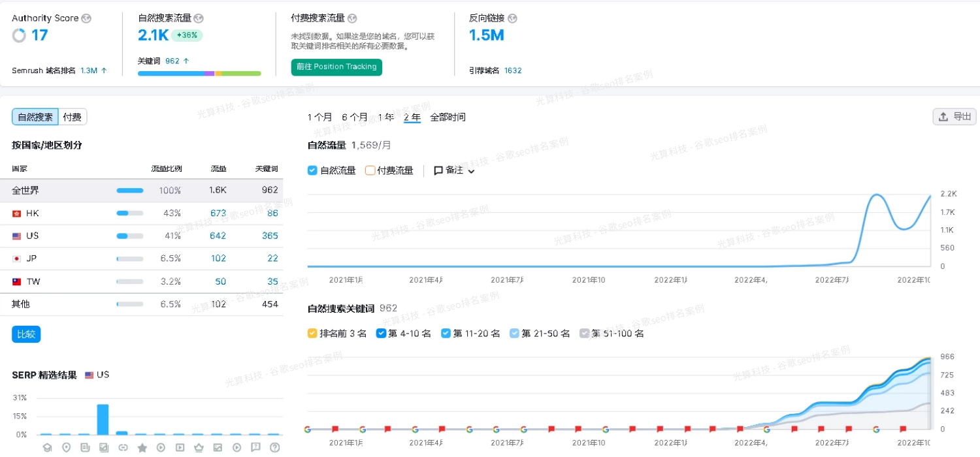Click the location pin (local pack) SERP icon
This screenshot has width=980, height=457.
[66, 448]
